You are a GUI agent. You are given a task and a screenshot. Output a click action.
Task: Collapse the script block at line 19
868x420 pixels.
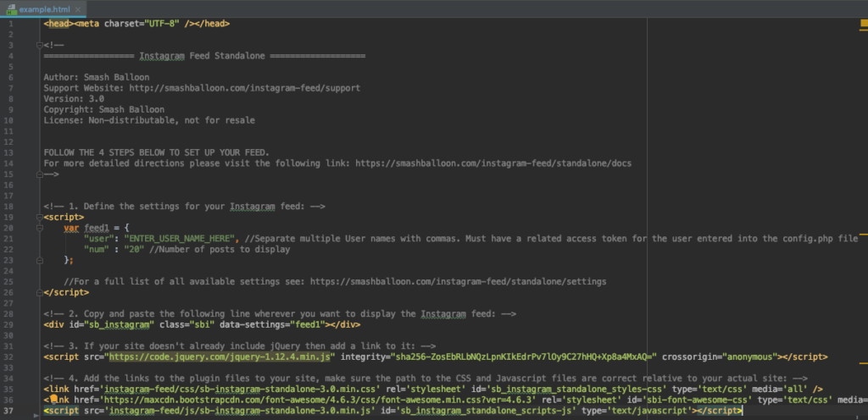[x=39, y=217]
